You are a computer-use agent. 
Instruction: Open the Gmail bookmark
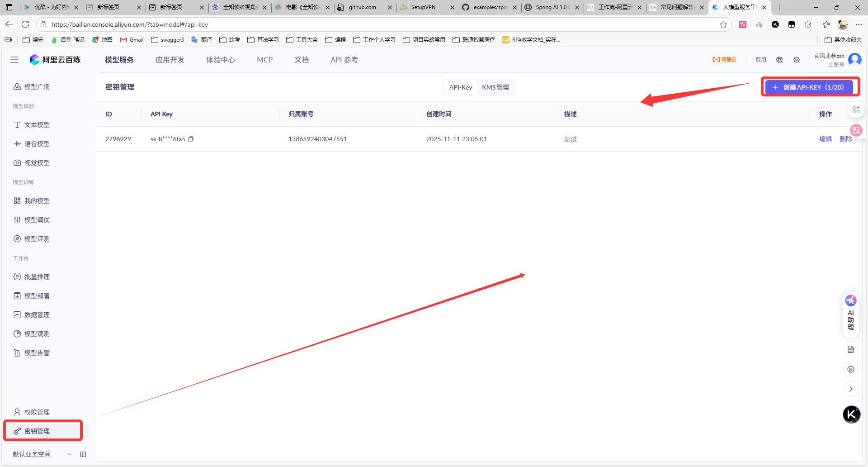pyautogui.click(x=132, y=40)
